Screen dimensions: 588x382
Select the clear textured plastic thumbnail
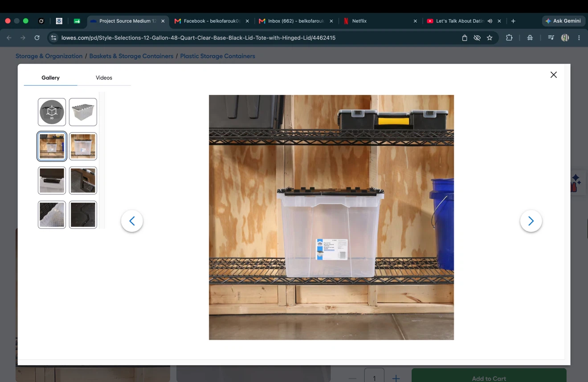52,215
